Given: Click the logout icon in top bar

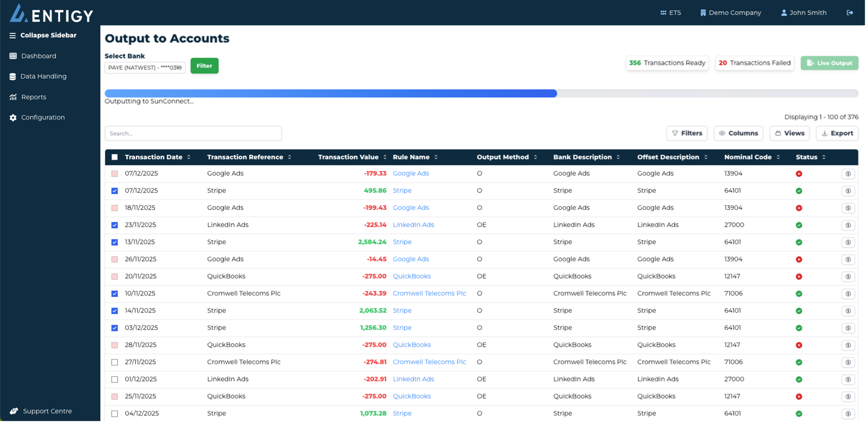Looking at the screenshot, I should coord(850,13).
